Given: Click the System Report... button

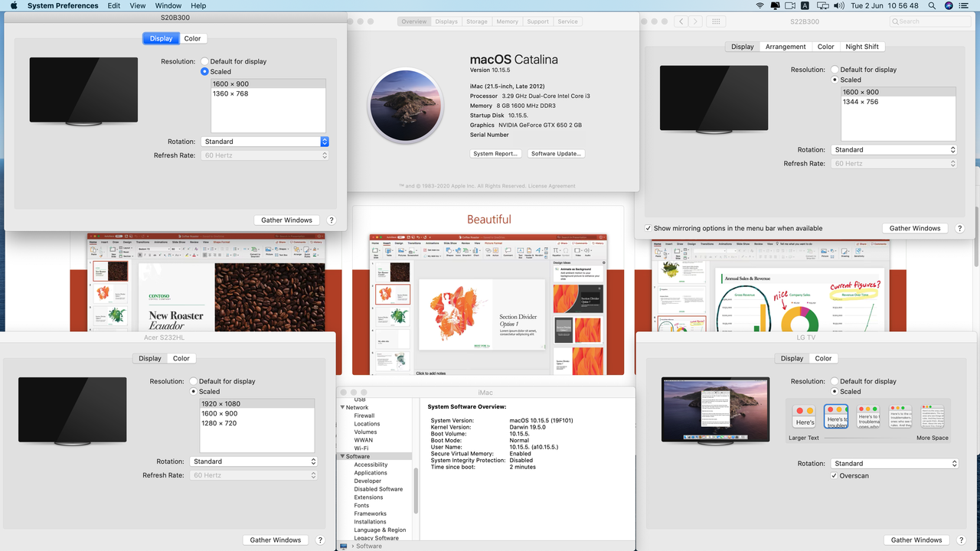Looking at the screenshot, I should click(x=495, y=154).
